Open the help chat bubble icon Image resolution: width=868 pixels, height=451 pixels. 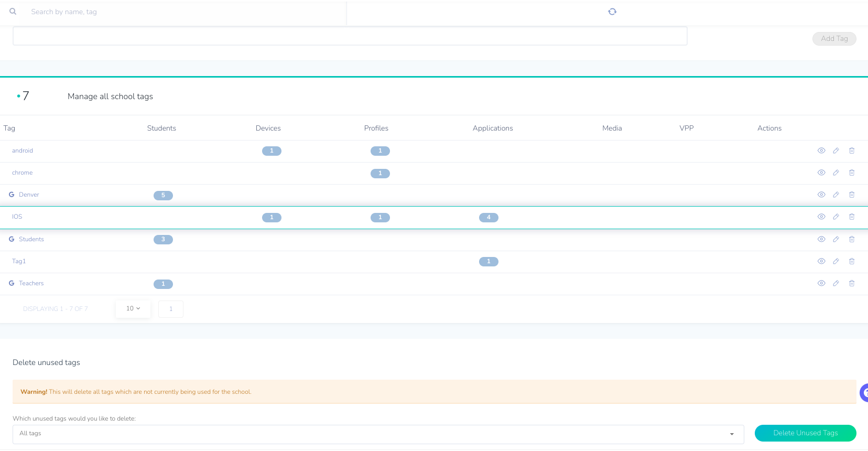[864, 393]
